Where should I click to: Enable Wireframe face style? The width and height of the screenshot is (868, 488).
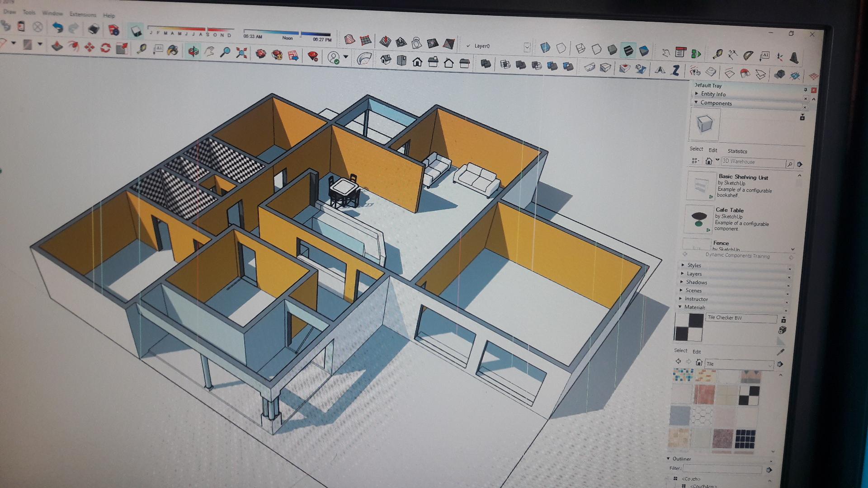pyautogui.click(x=580, y=49)
